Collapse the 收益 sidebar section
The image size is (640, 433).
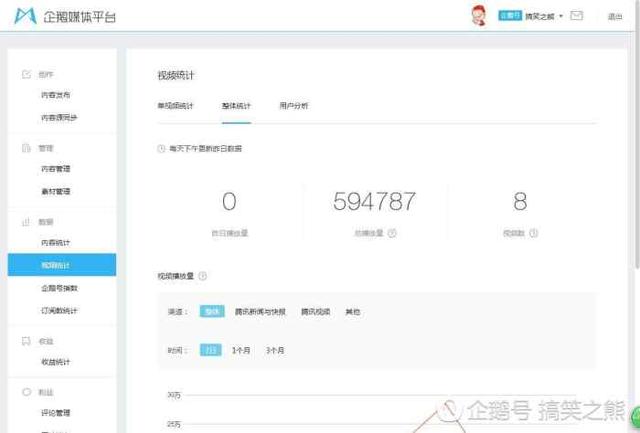[45, 341]
